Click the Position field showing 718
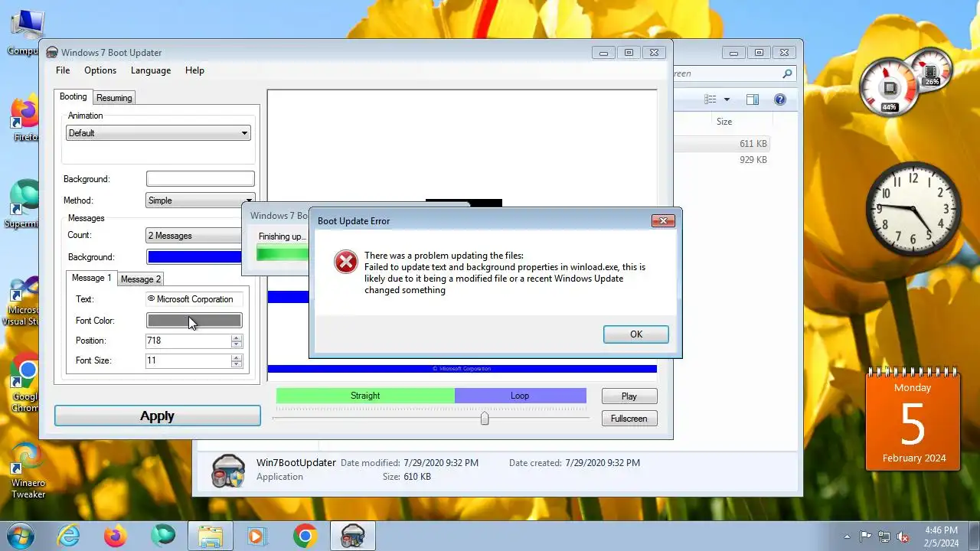980x551 pixels. (x=188, y=341)
